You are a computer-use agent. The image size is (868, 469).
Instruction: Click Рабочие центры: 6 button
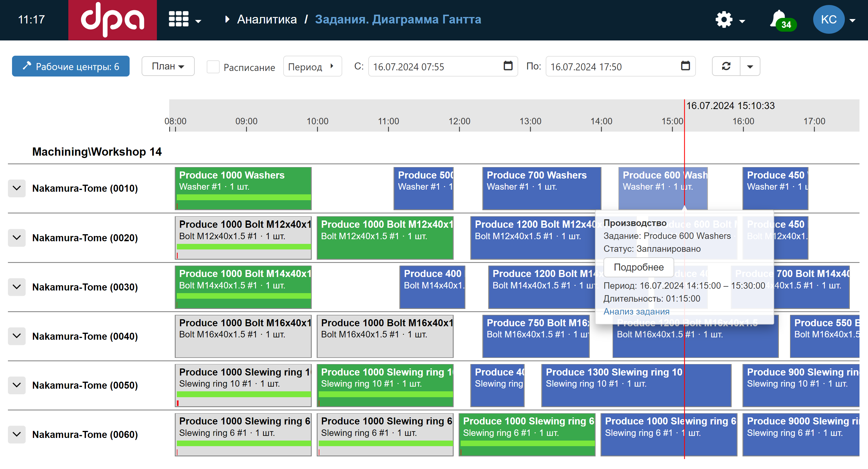(71, 66)
